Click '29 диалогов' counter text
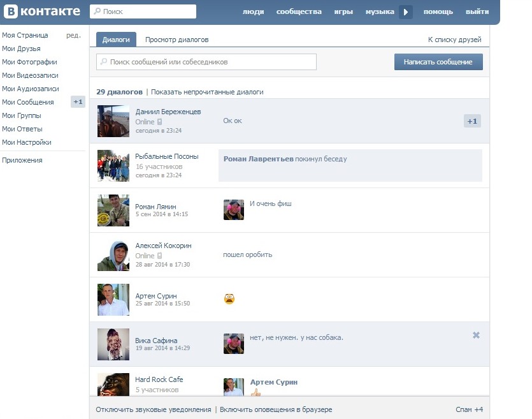 point(119,92)
